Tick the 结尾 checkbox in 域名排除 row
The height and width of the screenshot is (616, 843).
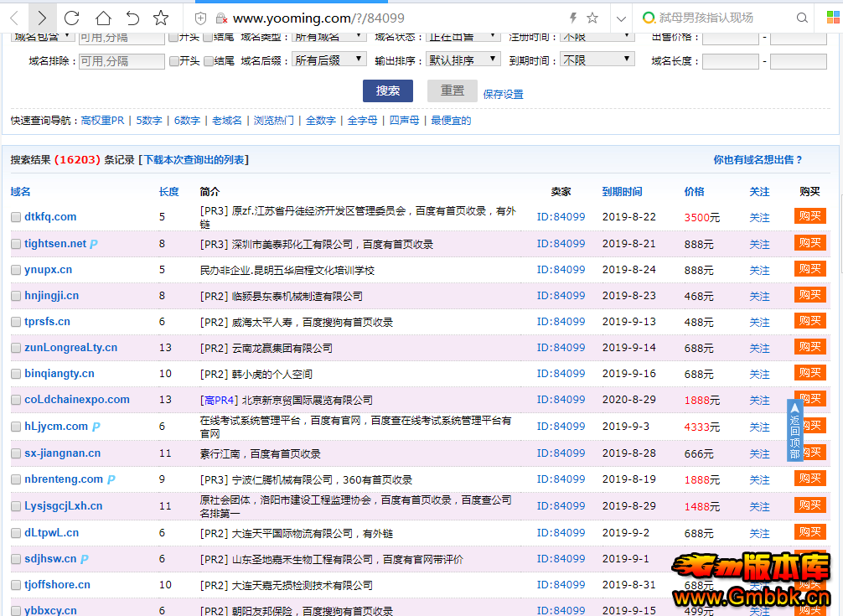[209, 61]
